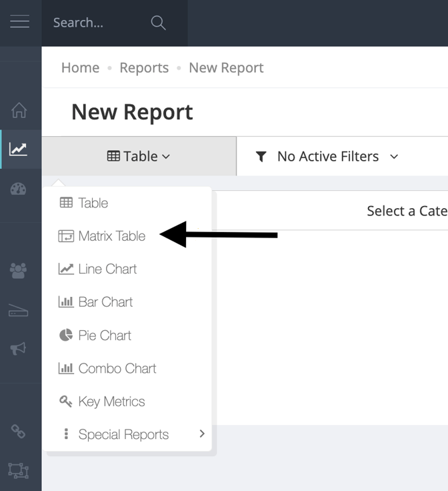
Task: Click the search magnifier icon
Action: click(x=158, y=23)
